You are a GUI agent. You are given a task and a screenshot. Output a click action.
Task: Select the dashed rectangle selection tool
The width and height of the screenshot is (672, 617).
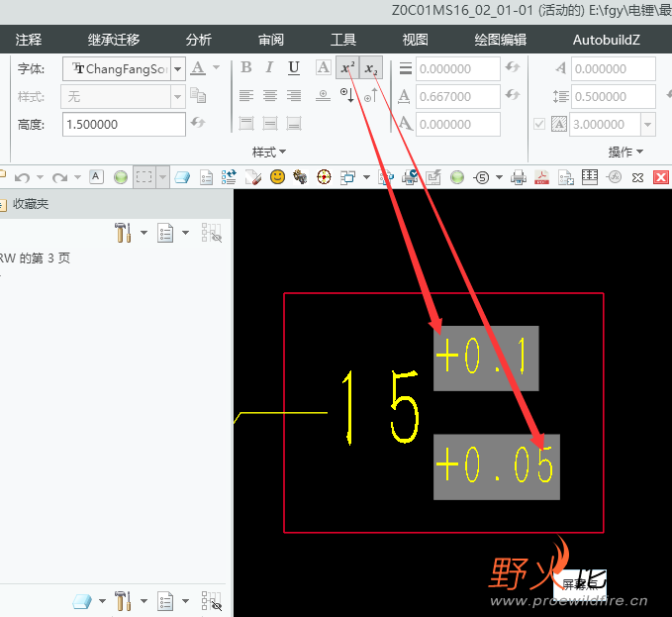144,177
